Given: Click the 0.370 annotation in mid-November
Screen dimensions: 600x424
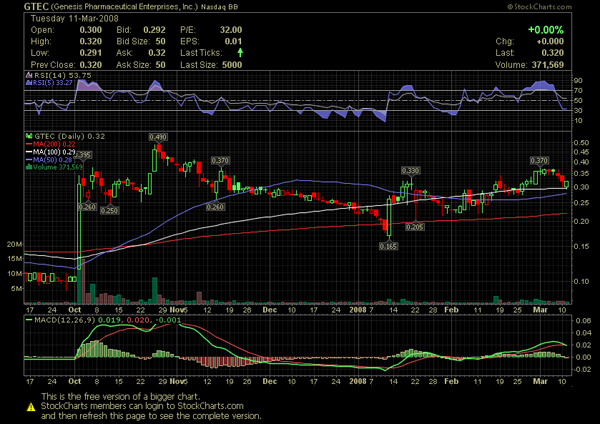Looking at the screenshot, I should point(220,161).
